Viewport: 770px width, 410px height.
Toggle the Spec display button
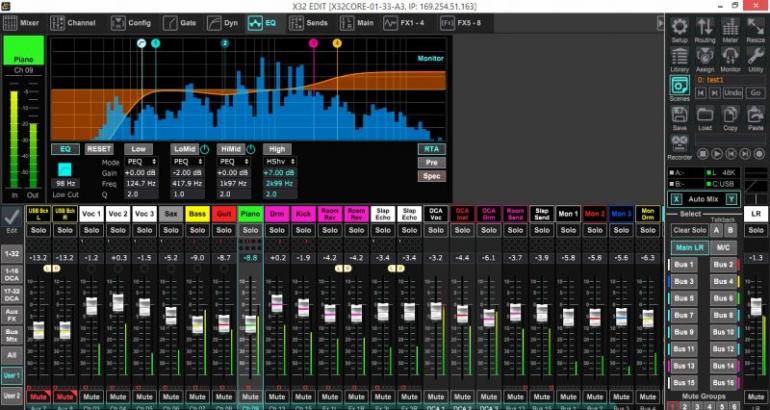click(x=432, y=176)
